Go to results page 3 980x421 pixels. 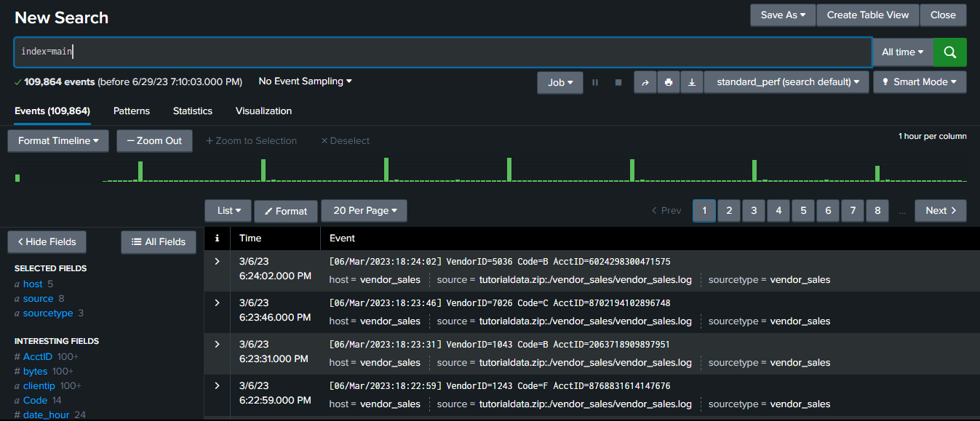(754, 211)
